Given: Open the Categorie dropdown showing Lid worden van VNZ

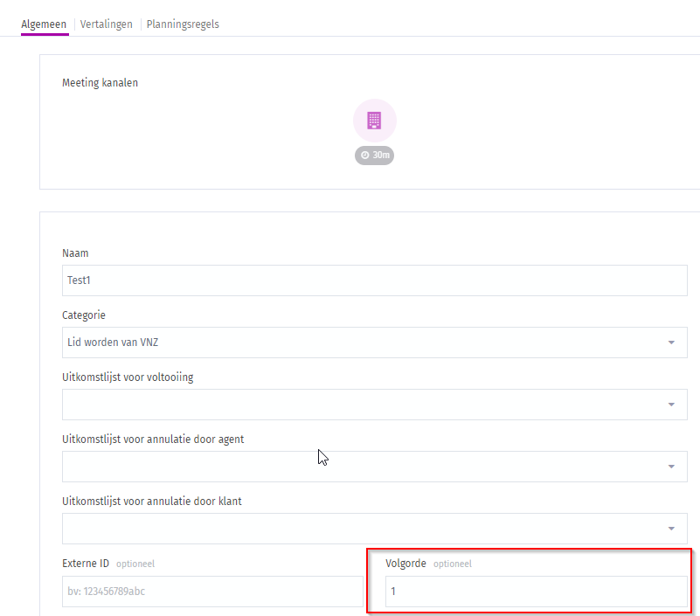Looking at the screenshot, I should [x=375, y=343].
